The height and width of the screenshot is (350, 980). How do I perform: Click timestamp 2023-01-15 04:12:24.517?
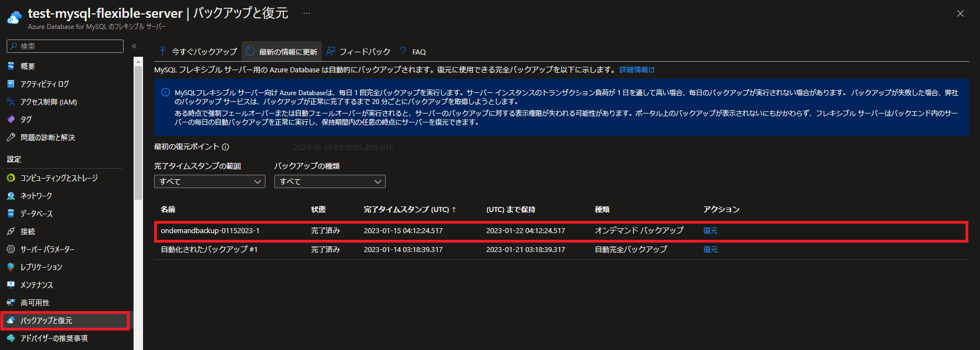click(403, 231)
